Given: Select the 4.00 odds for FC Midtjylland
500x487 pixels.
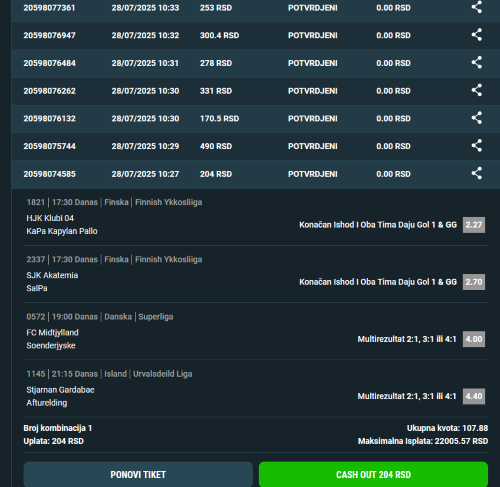Looking at the screenshot, I should pyautogui.click(x=474, y=339).
